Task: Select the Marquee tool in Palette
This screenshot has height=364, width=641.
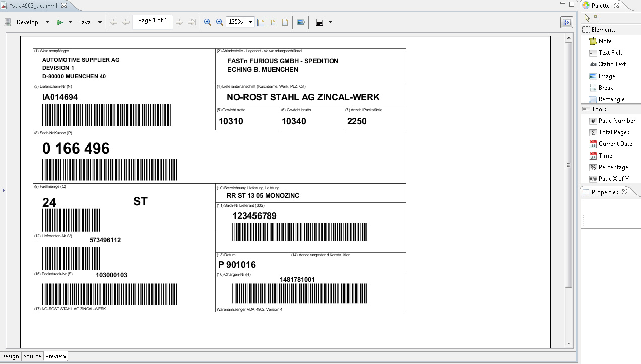Action: click(x=596, y=17)
